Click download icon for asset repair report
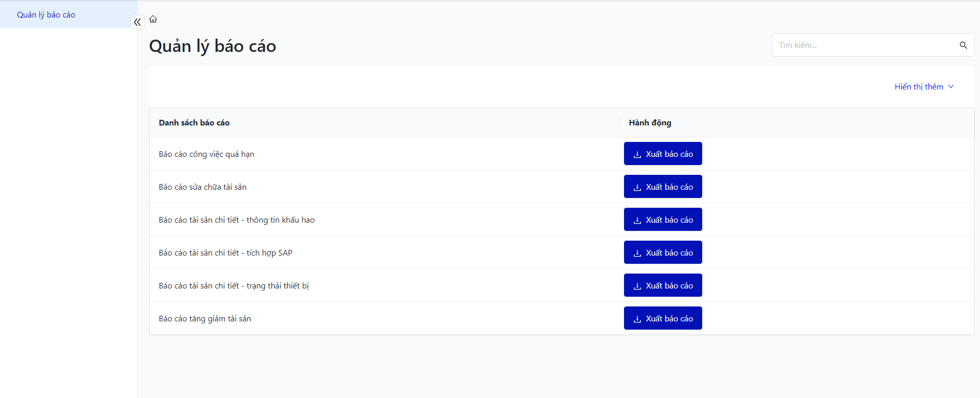 pyautogui.click(x=637, y=187)
